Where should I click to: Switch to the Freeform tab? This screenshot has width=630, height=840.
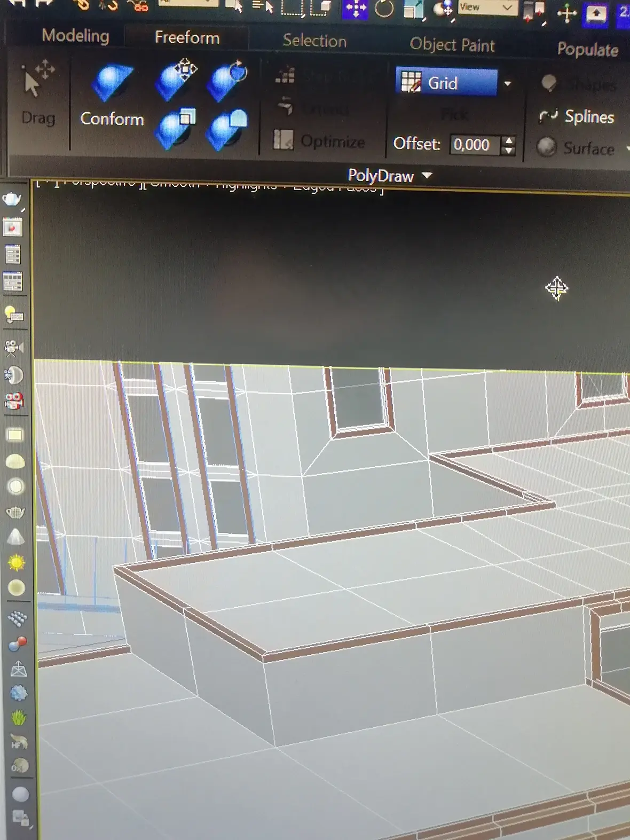pos(187,37)
